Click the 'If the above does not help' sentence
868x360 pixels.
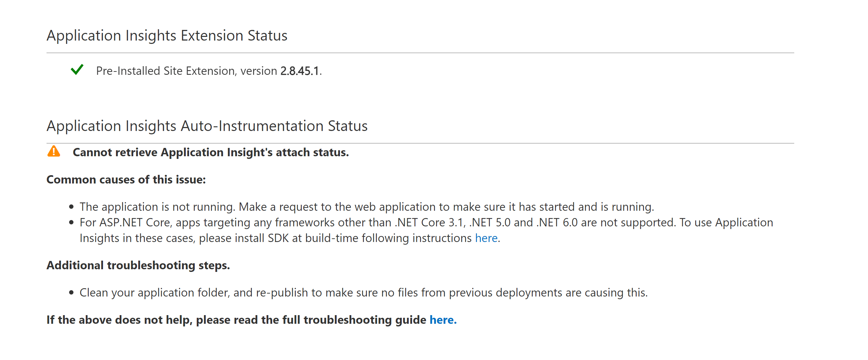pyautogui.click(x=251, y=319)
